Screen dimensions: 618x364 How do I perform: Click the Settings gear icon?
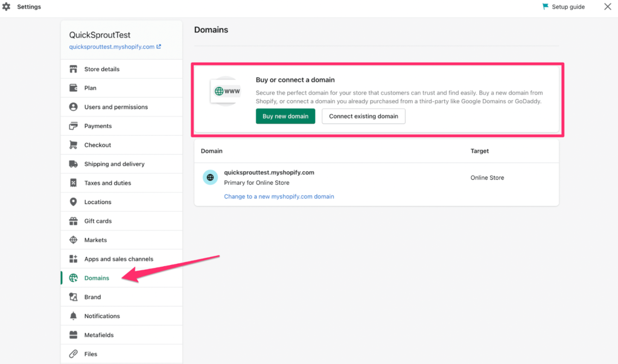tap(6, 7)
